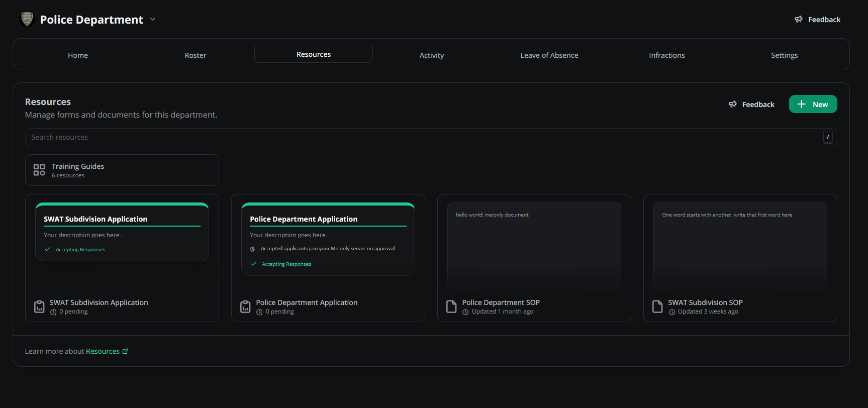Click the Training Guides category grid icon
Screen dimensions: 868x408
tap(39, 170)
